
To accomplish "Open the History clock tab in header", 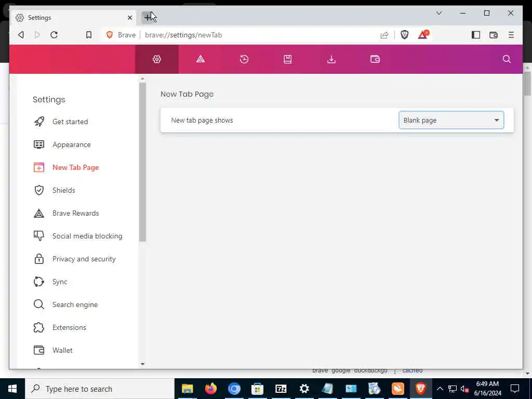I will 244,59.
